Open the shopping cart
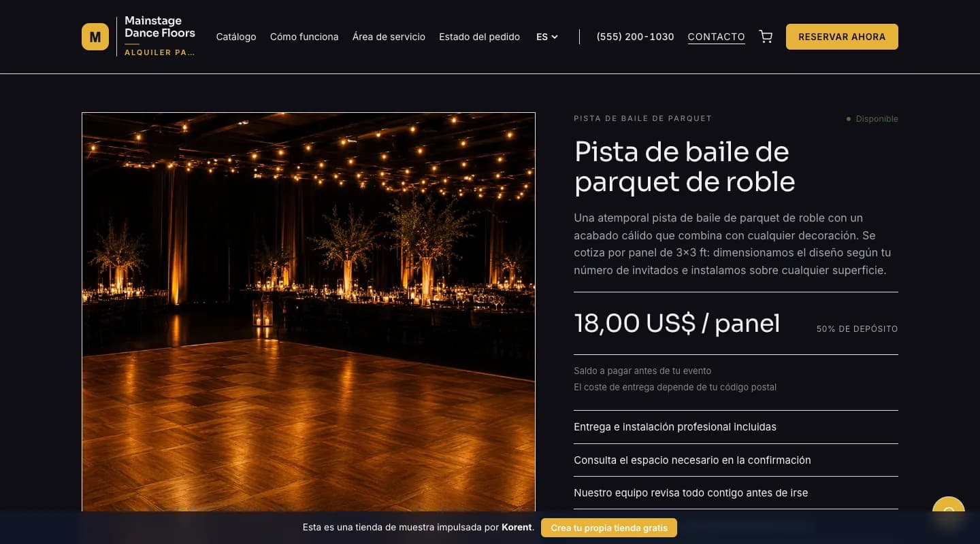 [x=766, y=37]
